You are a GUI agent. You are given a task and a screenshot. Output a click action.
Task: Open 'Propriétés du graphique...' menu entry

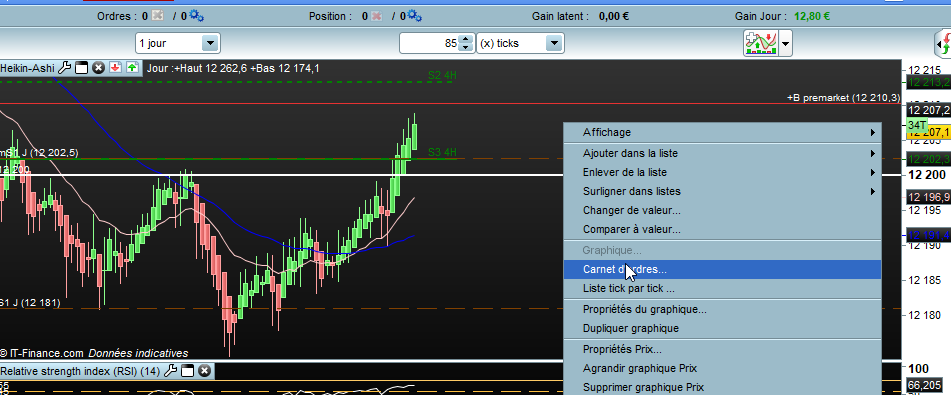click(x=722, y=309)
